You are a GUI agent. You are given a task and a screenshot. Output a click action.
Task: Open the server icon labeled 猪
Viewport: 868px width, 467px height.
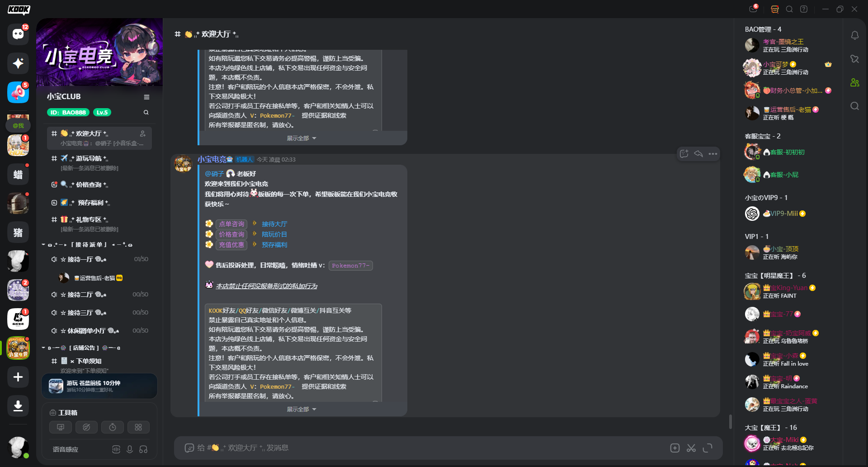(18, 233)
